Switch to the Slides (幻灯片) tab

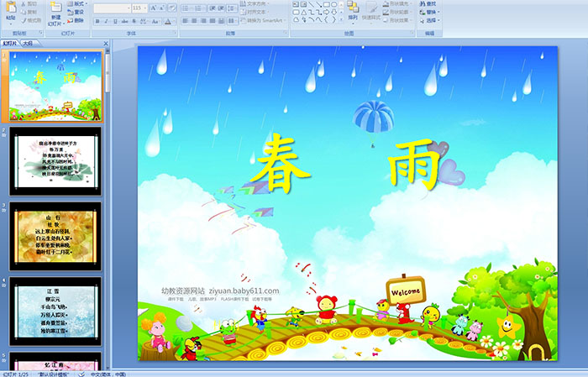(10, 43)
